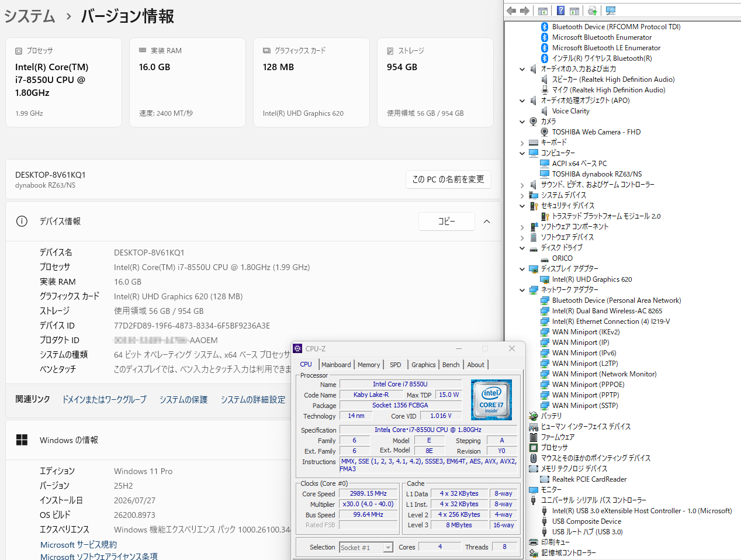This screenshot has height=560, width=741.
Task: Click the battery icon beside バッテリ
Action: coord(533,416)
